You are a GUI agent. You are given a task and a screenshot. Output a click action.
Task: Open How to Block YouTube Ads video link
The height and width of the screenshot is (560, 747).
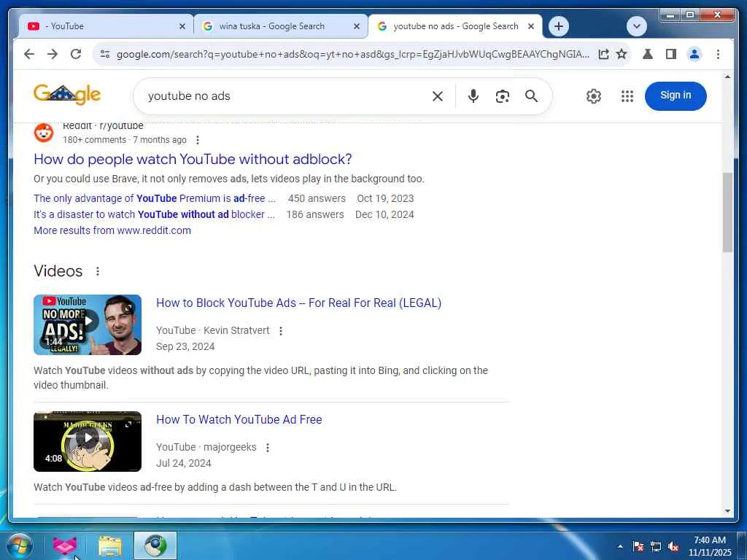point(298,303)
